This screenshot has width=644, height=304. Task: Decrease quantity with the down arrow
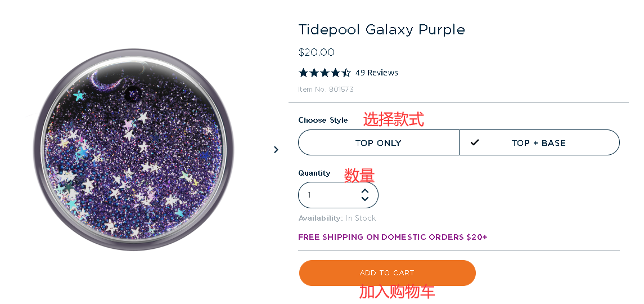(365, 199)
